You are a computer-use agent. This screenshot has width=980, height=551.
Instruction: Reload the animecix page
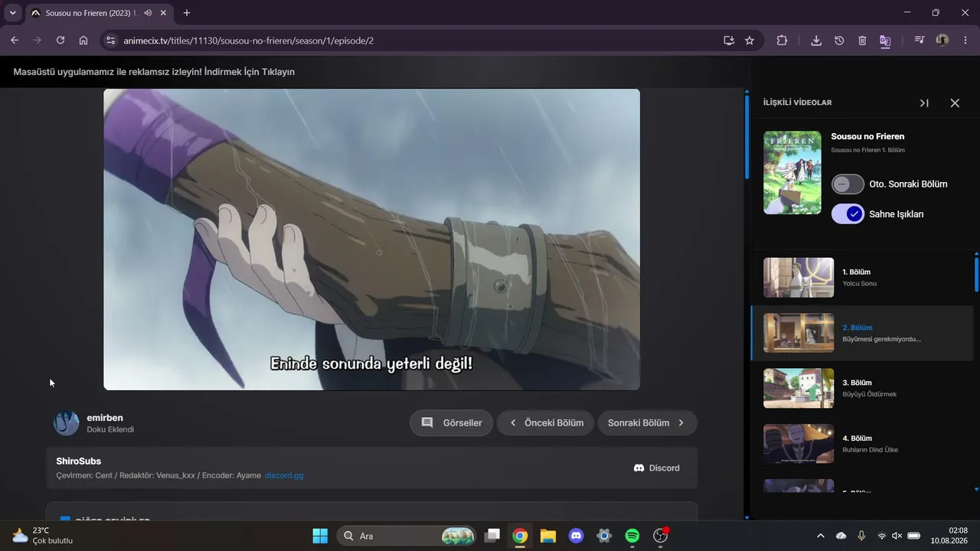60,41
